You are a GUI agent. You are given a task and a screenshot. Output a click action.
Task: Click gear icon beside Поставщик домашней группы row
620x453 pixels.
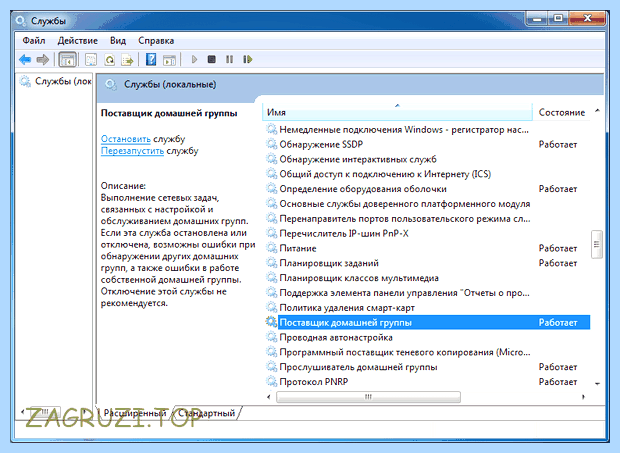click(271, 322)
